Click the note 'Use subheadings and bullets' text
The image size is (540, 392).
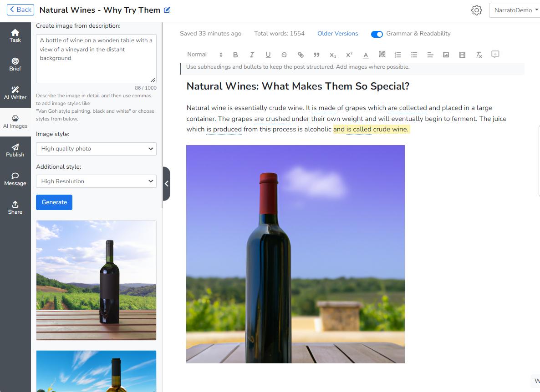[298, 67]
